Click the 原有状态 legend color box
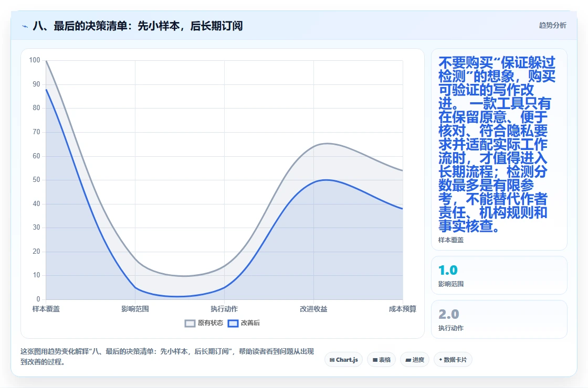The width and height of the screenshot is (588, 388). point(190,323)
